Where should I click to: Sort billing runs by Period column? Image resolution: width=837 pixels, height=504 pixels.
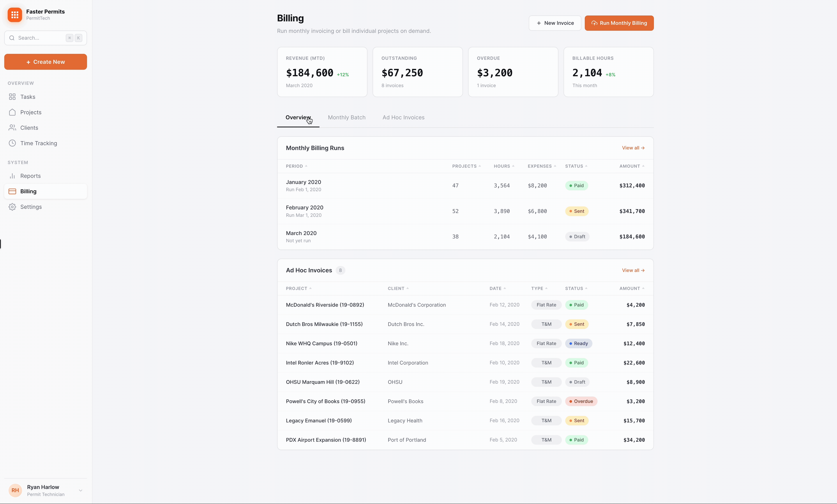(295, 166)
